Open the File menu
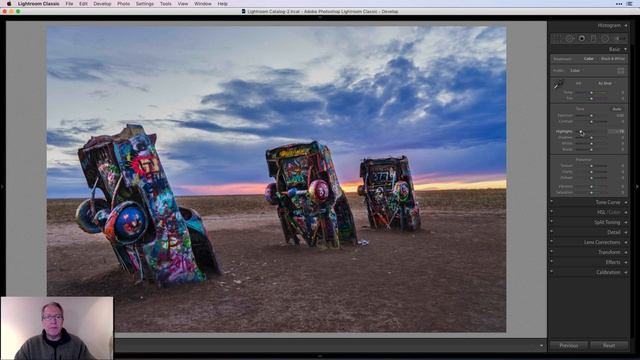 pyautogui.click(x=69, y=4)
